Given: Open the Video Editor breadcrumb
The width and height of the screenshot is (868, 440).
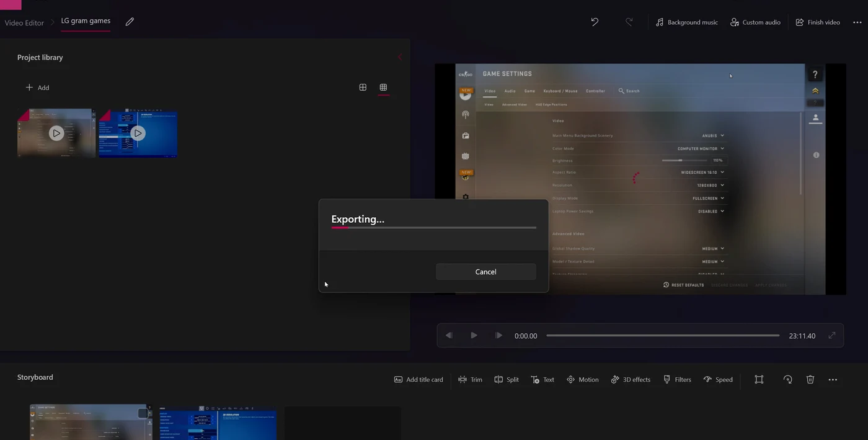Looking at the screenshot, I should point(24,22).
